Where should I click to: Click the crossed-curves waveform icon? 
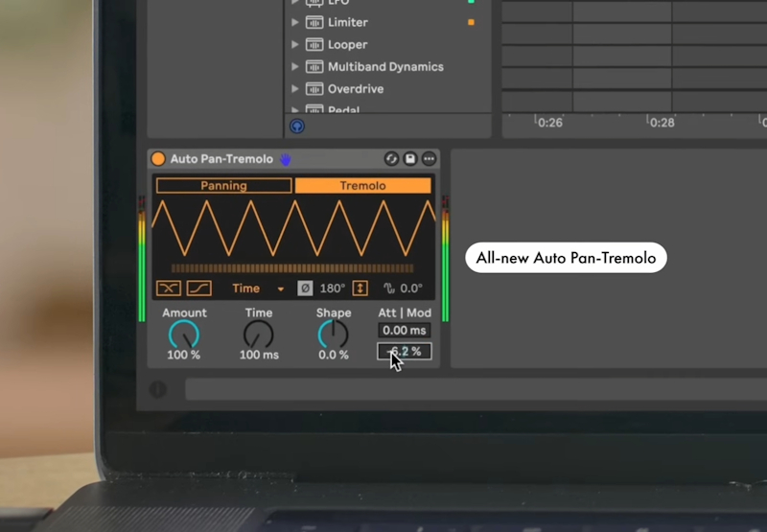coord(169,288)
